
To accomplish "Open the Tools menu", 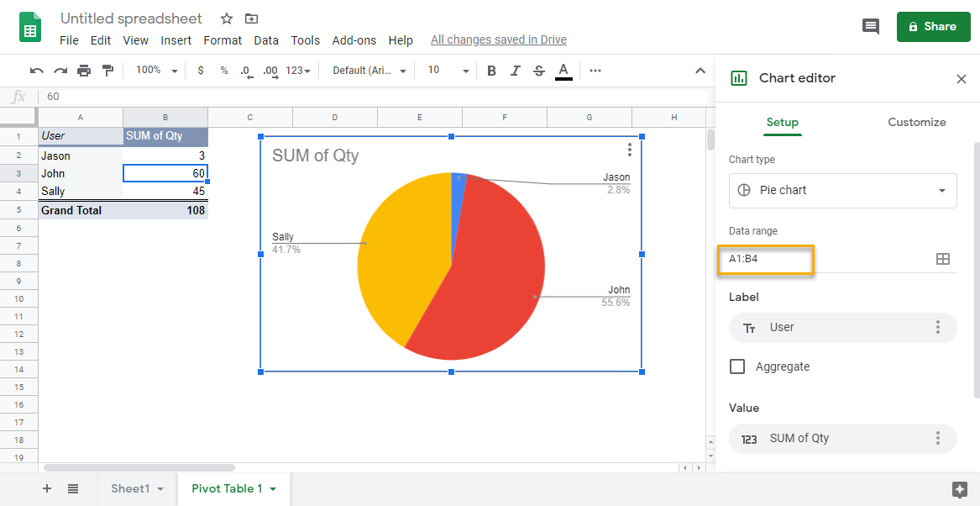I will [x=305, y=40].
